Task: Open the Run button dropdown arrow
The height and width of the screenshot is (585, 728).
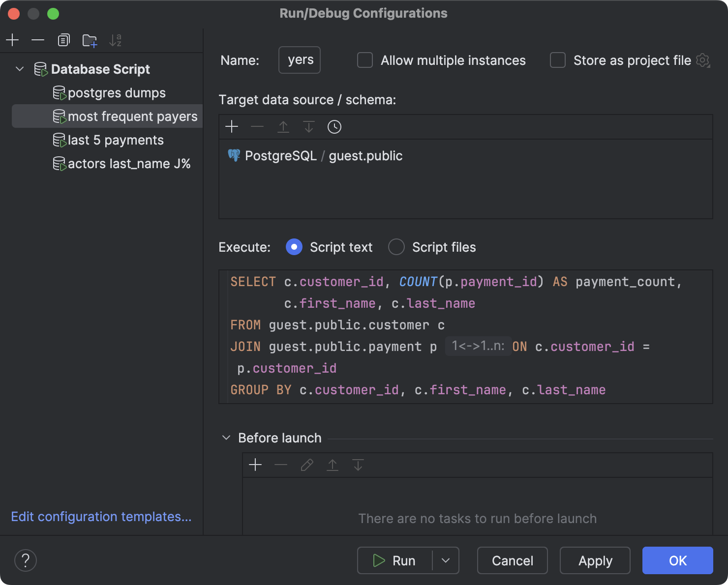Action: tap(446, 560)
